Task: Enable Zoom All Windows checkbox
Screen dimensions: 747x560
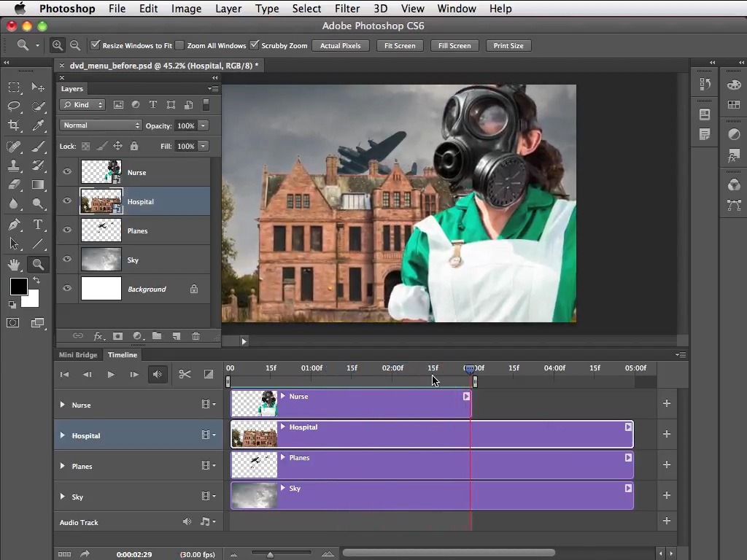Action: [180, 45]
